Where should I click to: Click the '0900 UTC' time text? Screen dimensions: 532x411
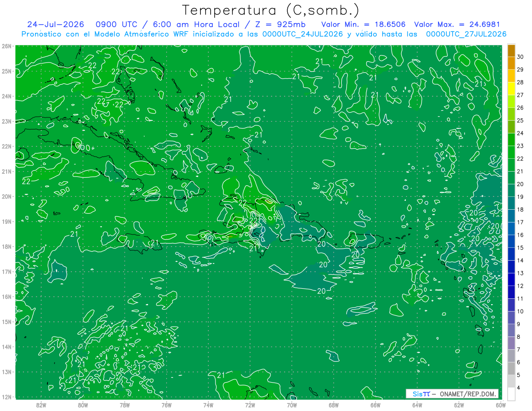pos(117,24)
